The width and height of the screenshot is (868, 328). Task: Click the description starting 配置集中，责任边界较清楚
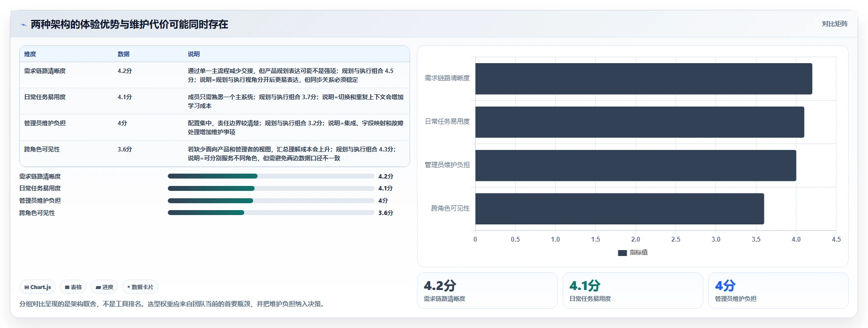coord(296,128)
